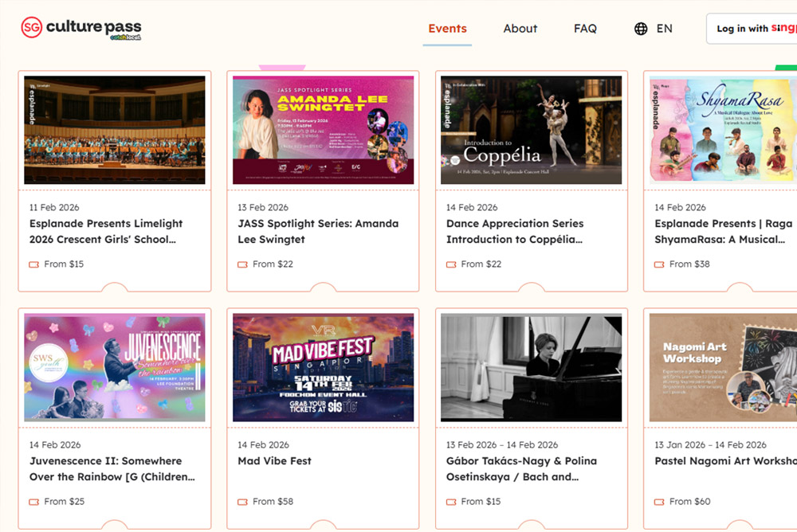Open the Gábor Takács-Nagy piano photo thumbnail

[531, 367]
